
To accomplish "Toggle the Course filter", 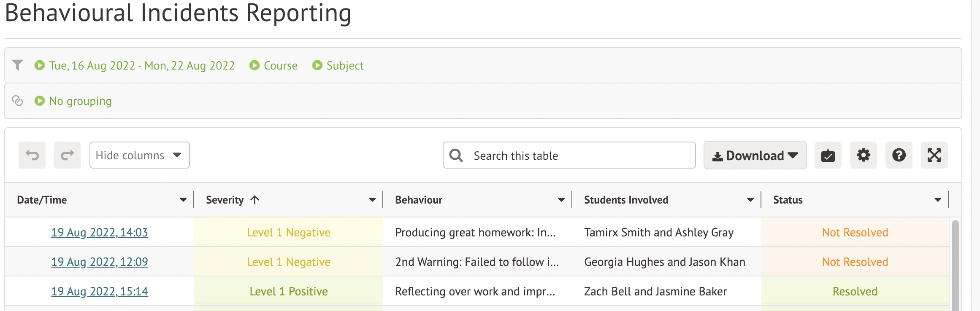I will pyautogui.click(x=273, y=66).
